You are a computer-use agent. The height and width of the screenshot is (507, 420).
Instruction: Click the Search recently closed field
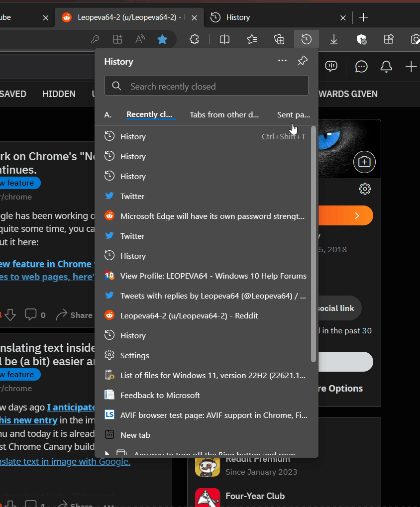pos(206,86)
